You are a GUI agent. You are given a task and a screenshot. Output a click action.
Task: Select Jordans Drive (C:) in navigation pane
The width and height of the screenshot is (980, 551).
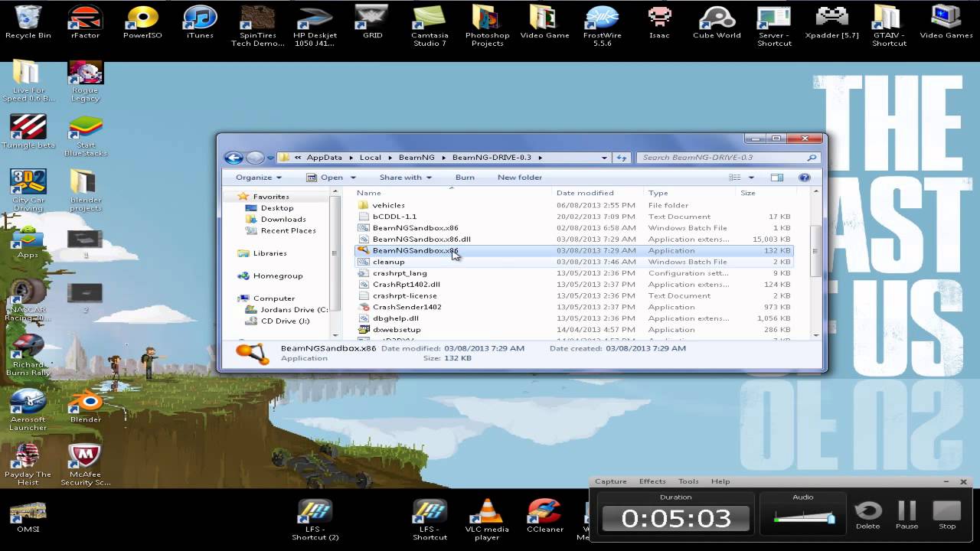[287, 310]
